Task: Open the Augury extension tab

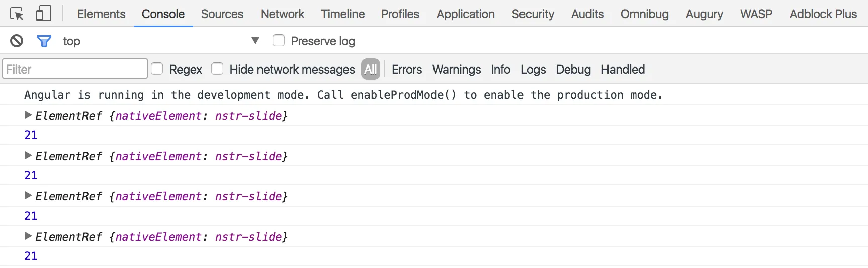Action: (x=704, y=14)
